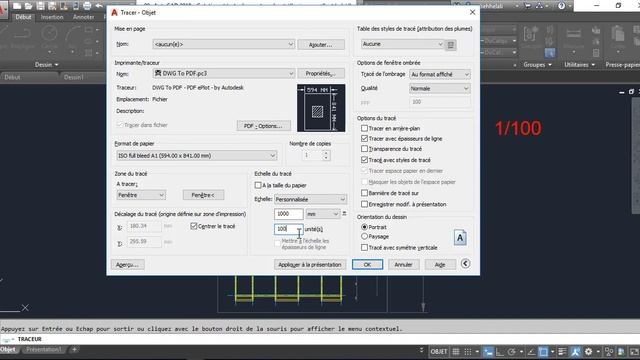The height and width of the screenshot is (360, 640).
Task: Check A la taille du papier
Action: coord(258,185)
